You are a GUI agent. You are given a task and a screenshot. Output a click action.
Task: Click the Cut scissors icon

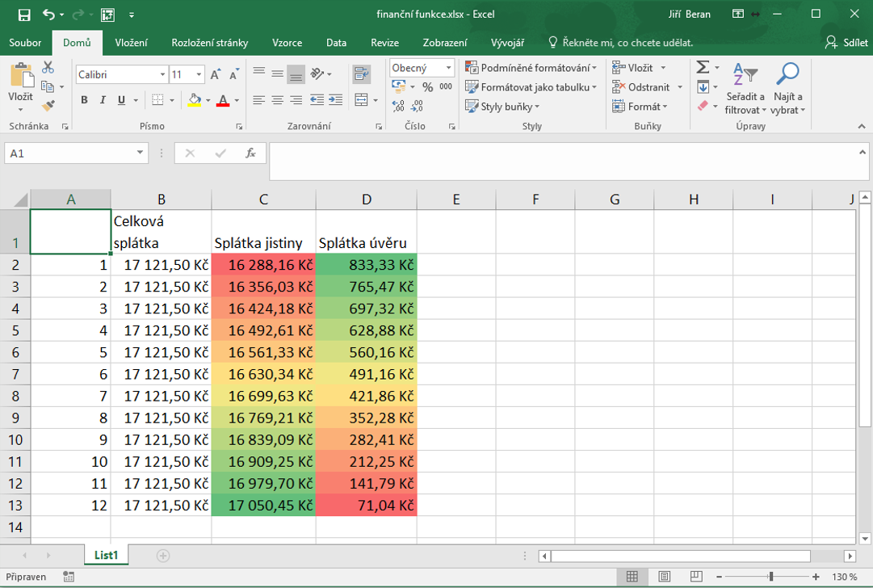(48, 67)
